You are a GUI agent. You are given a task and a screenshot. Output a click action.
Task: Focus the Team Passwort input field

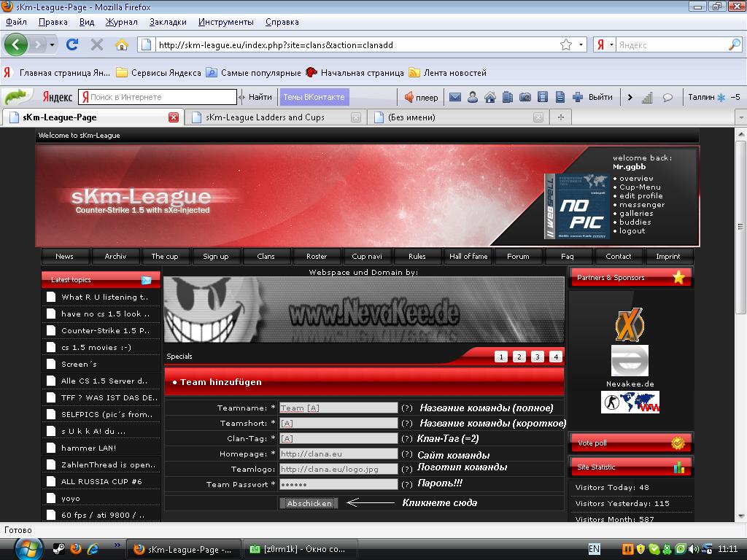tap(338, 484)
